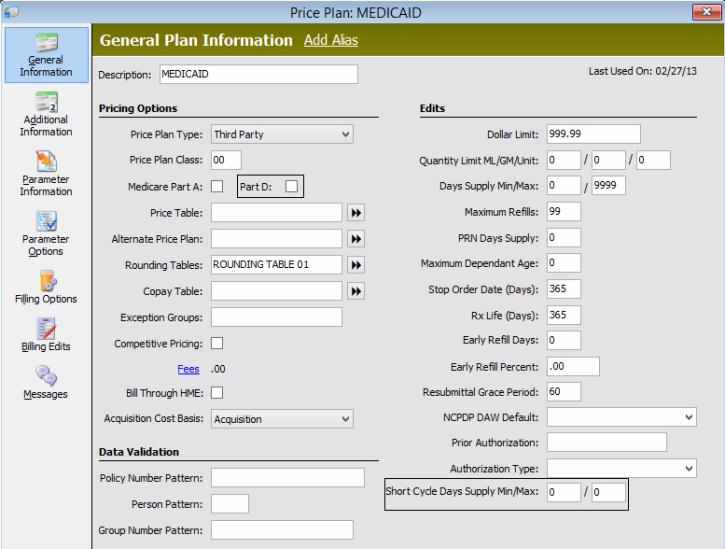This screenshot has width=725, height=549.
Task: Click the Copay Table text field
Action: point(276,291)
